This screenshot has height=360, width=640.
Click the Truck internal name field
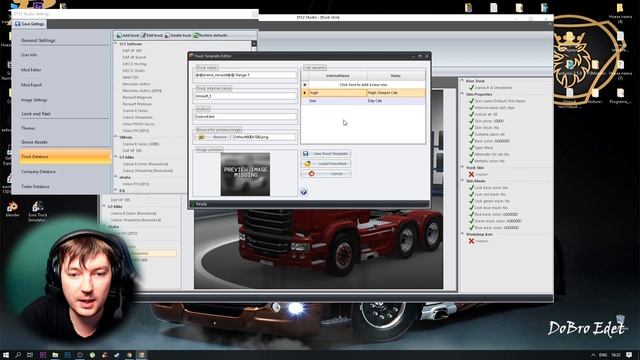(245, 96)
